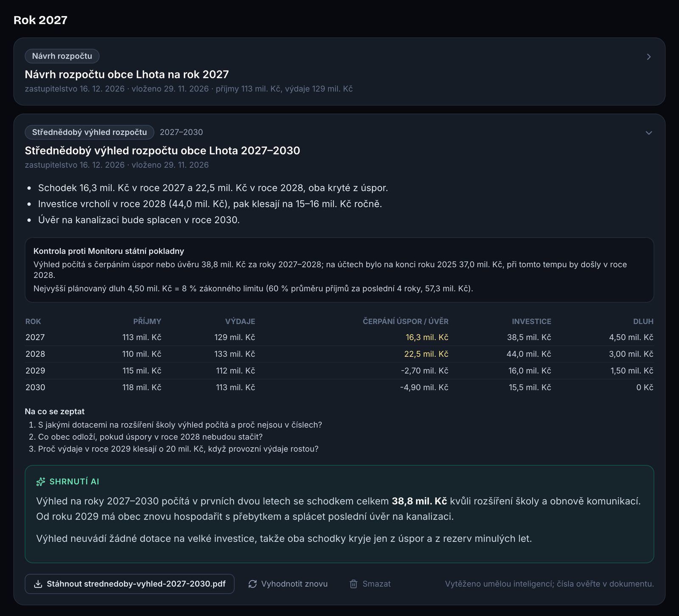
Task: Click bold 38,8 mil. Kč in AI summary
Action: [x=419, y=501]
